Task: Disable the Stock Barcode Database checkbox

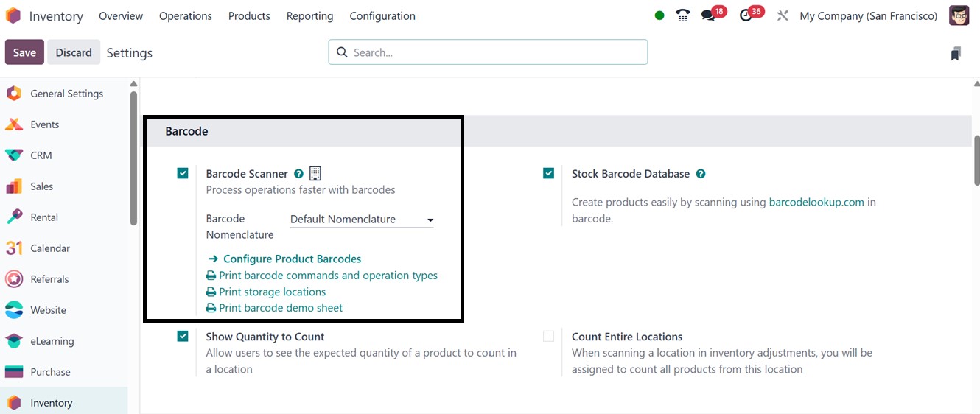Action: point(548,174)
